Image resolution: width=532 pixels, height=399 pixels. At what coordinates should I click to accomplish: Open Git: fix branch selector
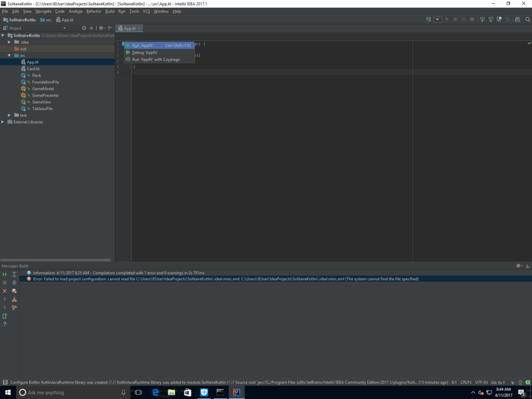(498, 382)
